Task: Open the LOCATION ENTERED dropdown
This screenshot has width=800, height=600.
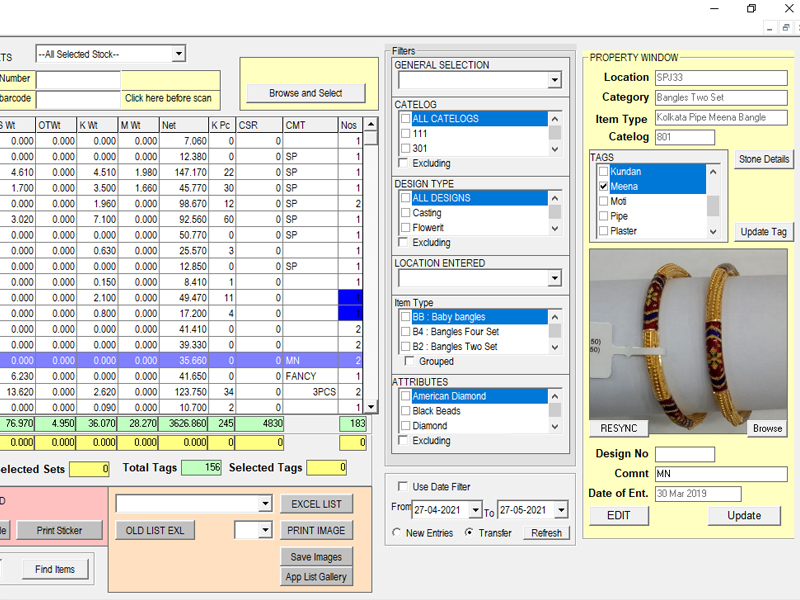Action: [x=555, y=278]
